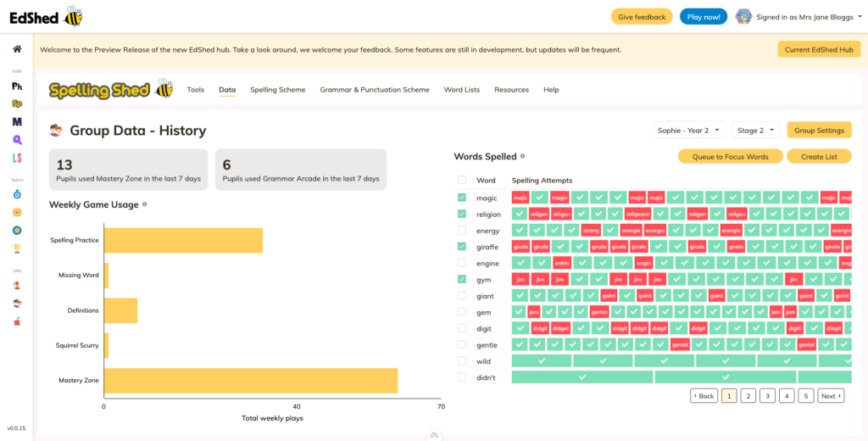Open Maths Shed 'M' sidebar icon
This screenshot has width=868, height=441.
pos(17,122)
